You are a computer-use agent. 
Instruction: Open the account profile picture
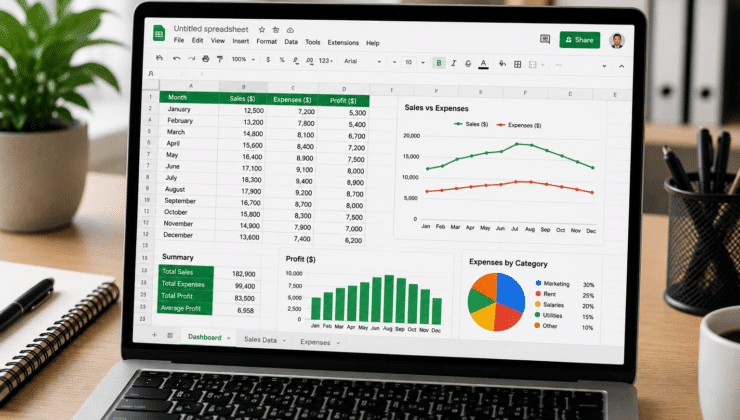(x=617, y=41)
